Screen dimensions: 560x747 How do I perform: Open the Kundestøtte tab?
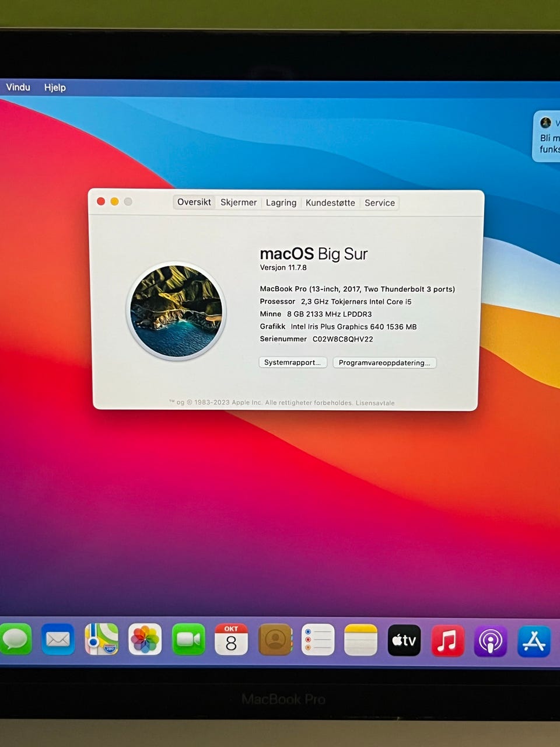click(330, 203)
